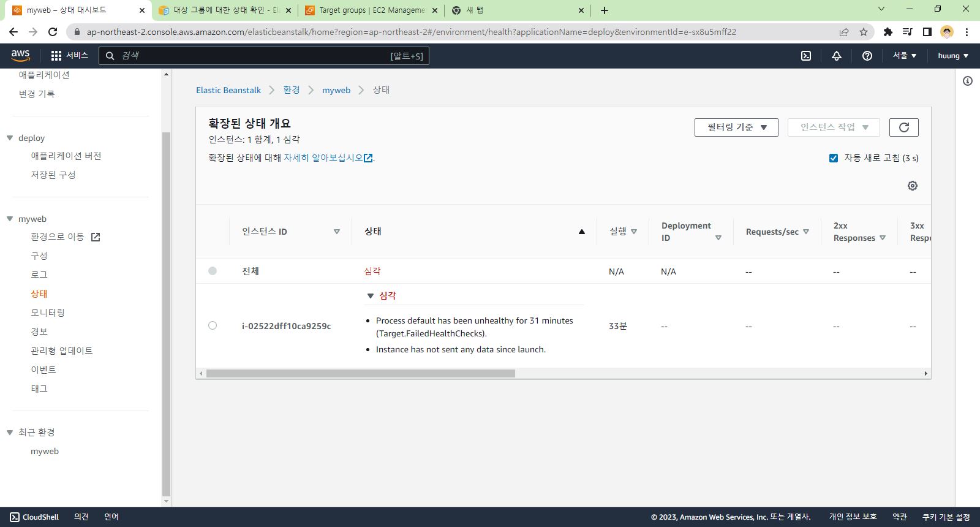Go to 환경 breadcrumb link
The height and width of the screenshot is (527, 980).
click(292, 90)
